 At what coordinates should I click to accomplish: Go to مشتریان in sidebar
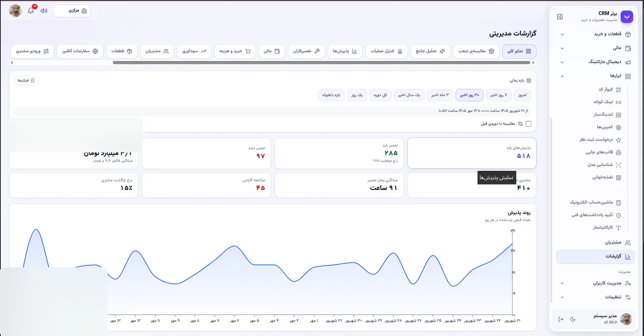pos(595,242)
